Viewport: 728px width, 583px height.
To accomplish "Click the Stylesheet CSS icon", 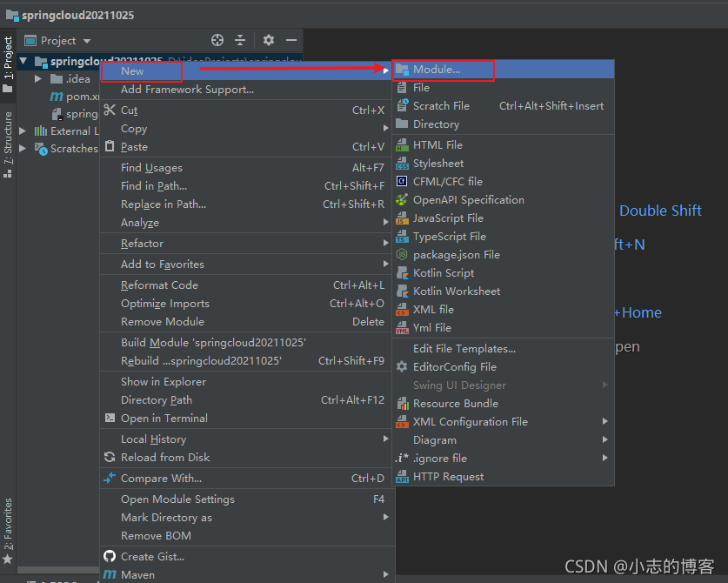I will 402,164.
